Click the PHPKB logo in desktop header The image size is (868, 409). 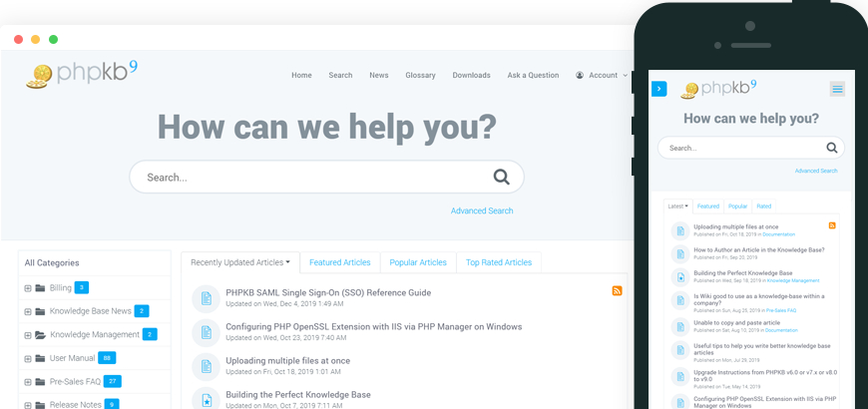point(82,75)
